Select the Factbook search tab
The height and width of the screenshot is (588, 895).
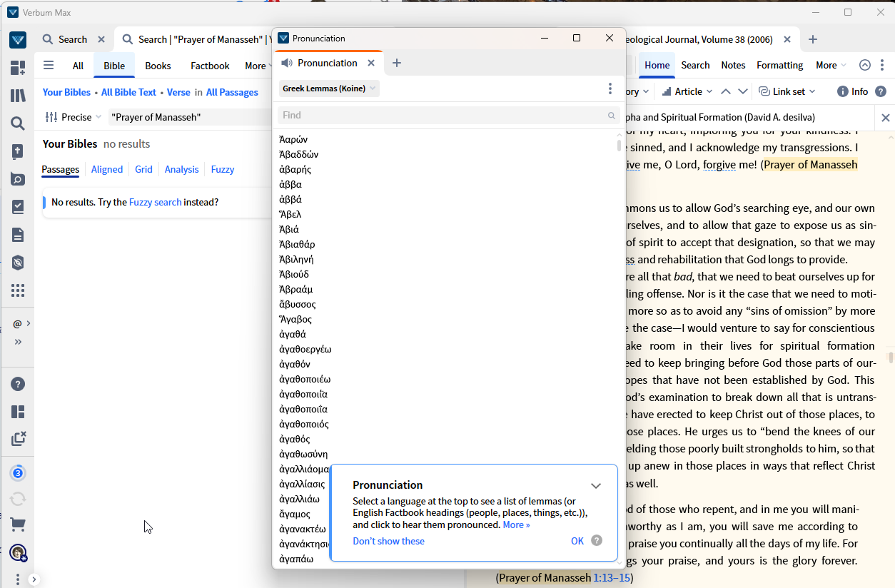click(x=210, y=66)
